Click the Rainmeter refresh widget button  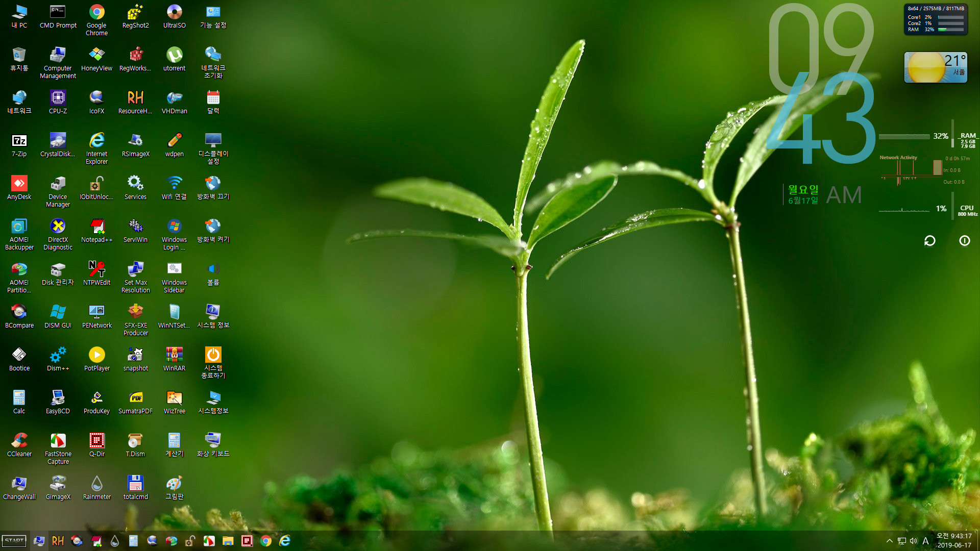tap(929, 241)
